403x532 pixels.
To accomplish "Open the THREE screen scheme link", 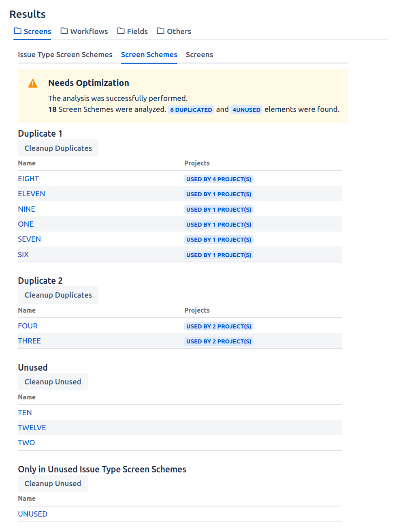I will pos(29,341).
